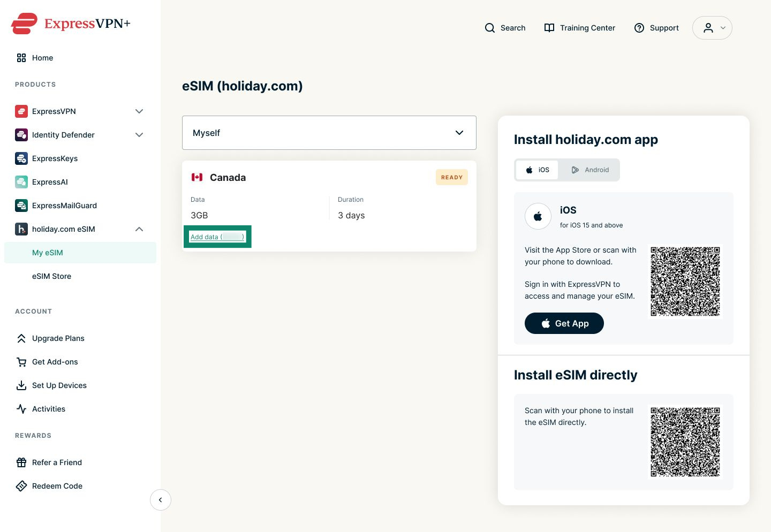Open Support via the question mark icon

point(639,28)
